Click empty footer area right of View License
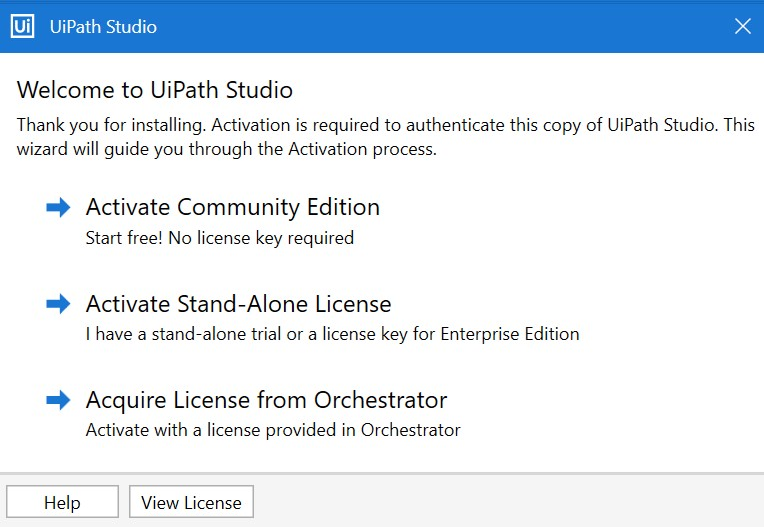Viewport: 764px width, 527px height. click(x=507, y=502)
